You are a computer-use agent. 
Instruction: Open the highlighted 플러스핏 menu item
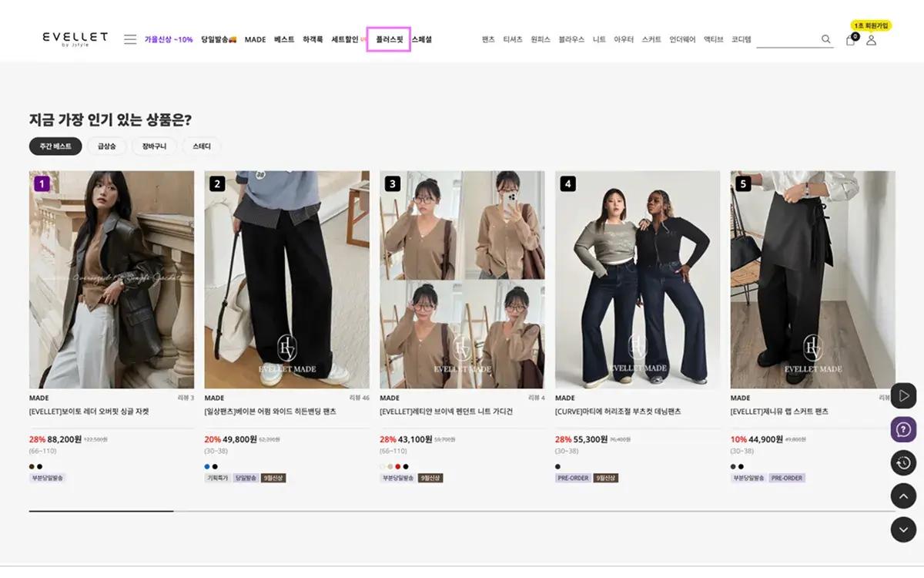pyautogui.click(x=388, y=39)
